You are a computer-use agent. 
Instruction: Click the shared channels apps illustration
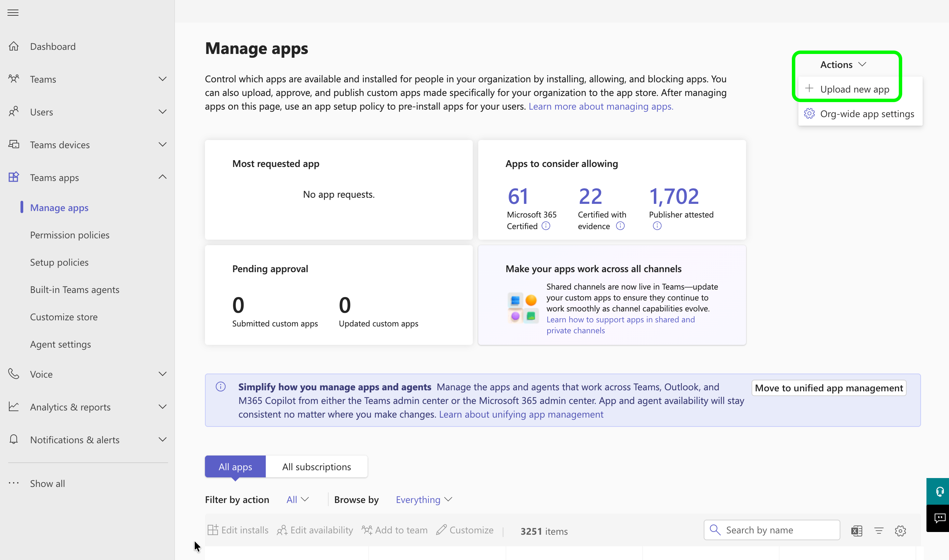coord(523,308)
